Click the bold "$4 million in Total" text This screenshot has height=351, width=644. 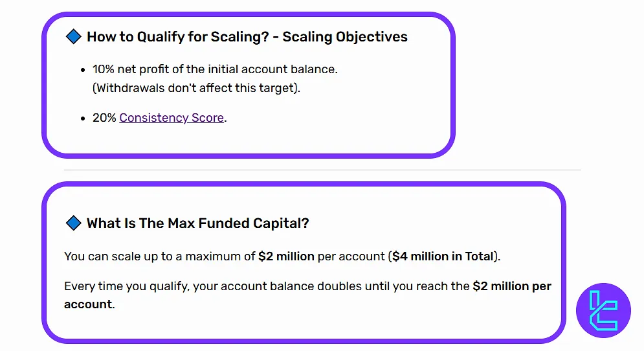[x=443, y=256]
